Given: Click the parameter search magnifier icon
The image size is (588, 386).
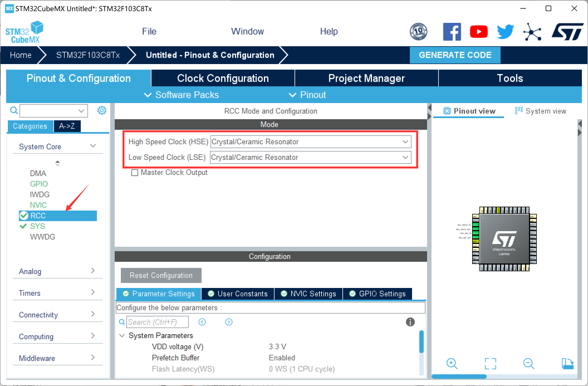Looking at the screenshot, I should point(122,322).
